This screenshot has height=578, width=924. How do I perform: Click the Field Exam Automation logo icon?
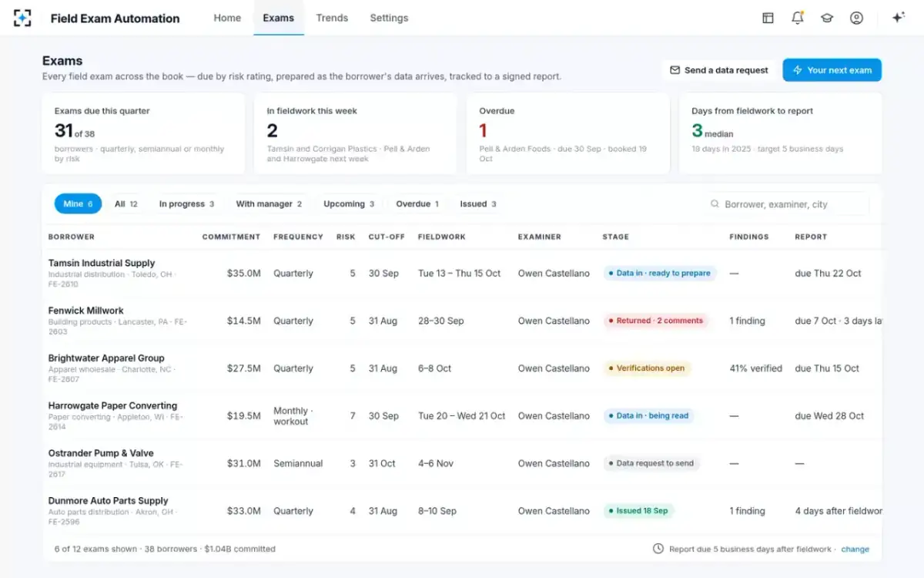[22, 18]
